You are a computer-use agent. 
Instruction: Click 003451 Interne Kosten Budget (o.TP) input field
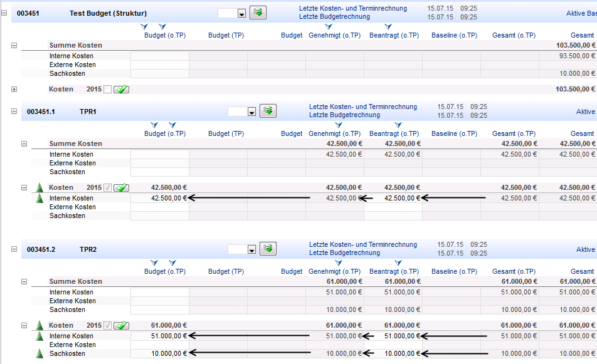160,56
